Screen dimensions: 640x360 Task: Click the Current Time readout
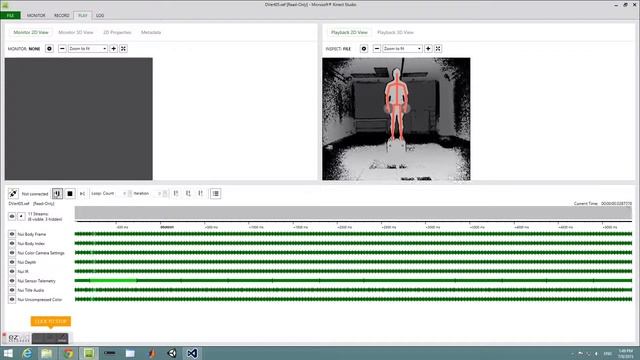(x=602, y=203)
